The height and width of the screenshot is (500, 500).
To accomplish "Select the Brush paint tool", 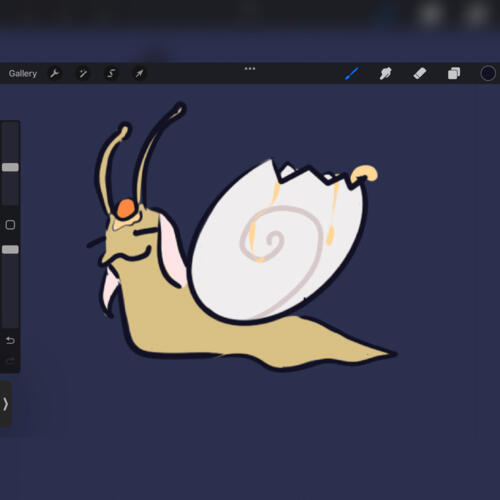I will point(352,73).
